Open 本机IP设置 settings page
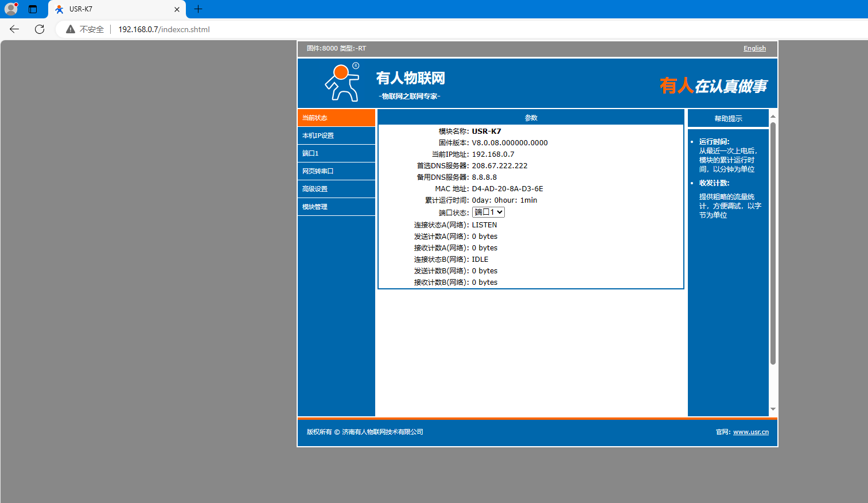The image size is (868, 503). pos(336,136)
